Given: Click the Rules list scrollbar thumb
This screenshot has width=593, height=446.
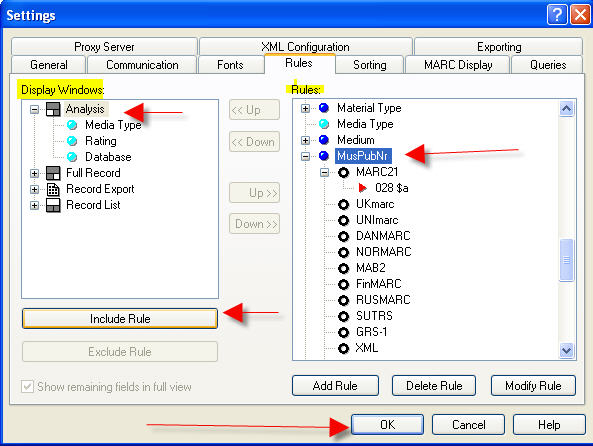Looking at the screenshot, I should (x=566, y=260).
